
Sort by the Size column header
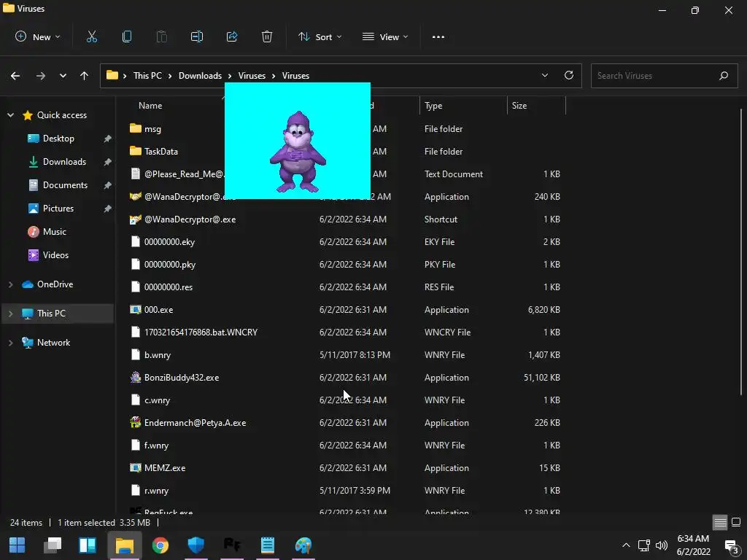point(519,106)
